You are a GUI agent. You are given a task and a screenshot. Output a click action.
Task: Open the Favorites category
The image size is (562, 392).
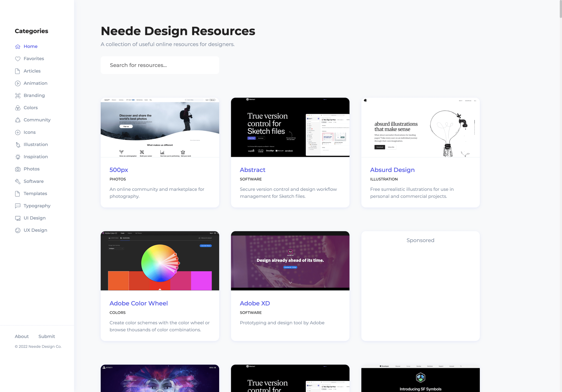pyautogui.click(x=34, y=59)
